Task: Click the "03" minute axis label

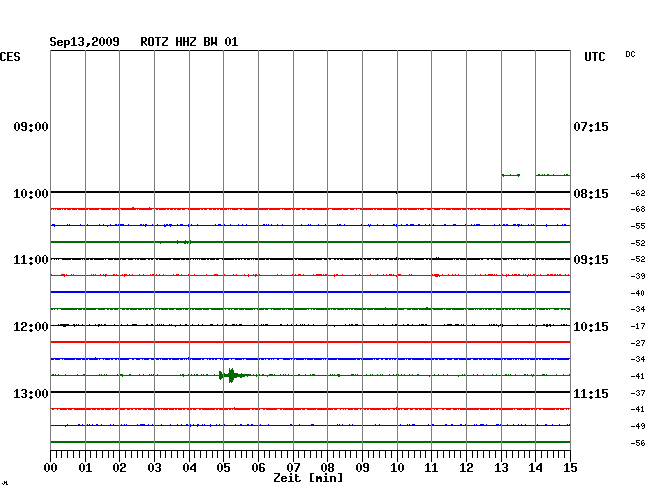Action: coord(155,468)
